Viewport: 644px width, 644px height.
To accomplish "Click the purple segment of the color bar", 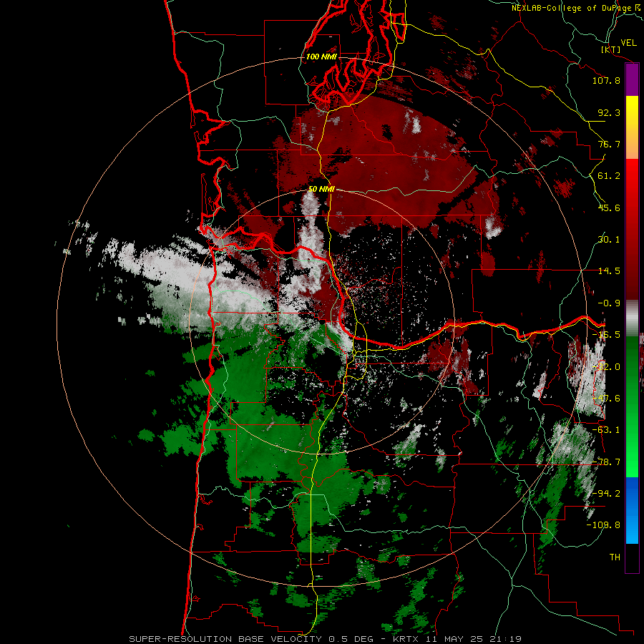I will point(632,80).
